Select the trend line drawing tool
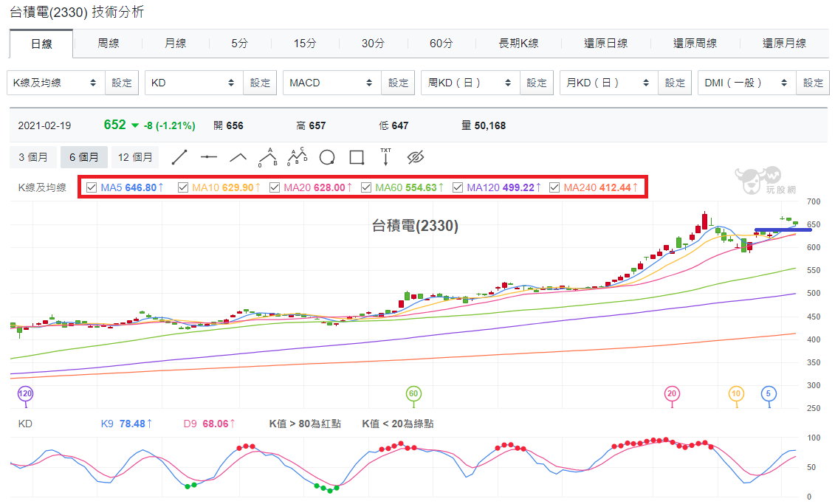Image resolution: width=835 pixels, height=504 pixels. point(179,157)
